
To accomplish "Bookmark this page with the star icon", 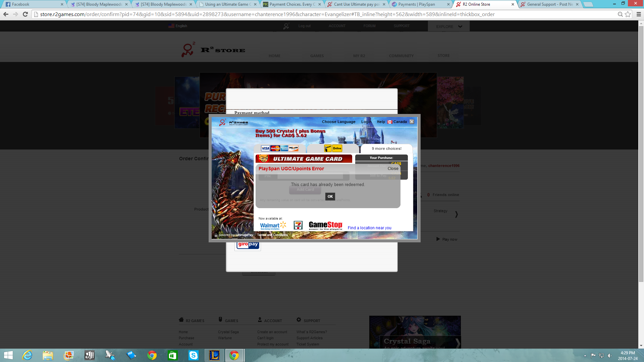I will tap(628, 14).
